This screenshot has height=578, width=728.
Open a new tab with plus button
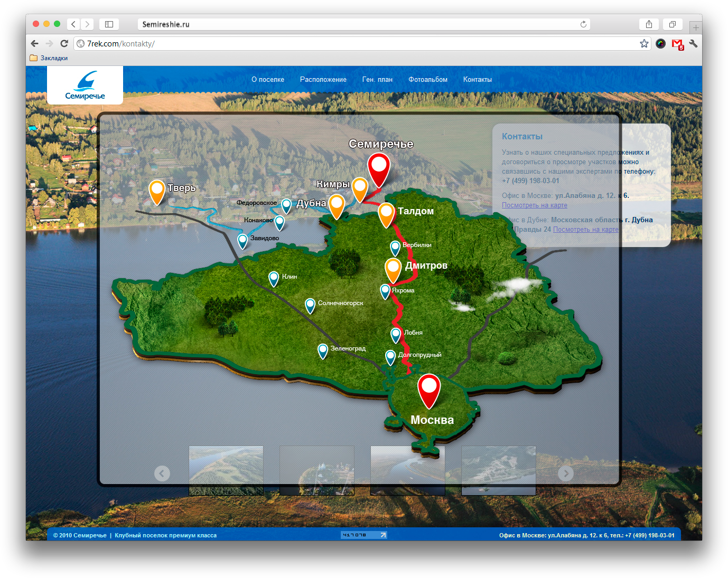(x=696, y=27)
